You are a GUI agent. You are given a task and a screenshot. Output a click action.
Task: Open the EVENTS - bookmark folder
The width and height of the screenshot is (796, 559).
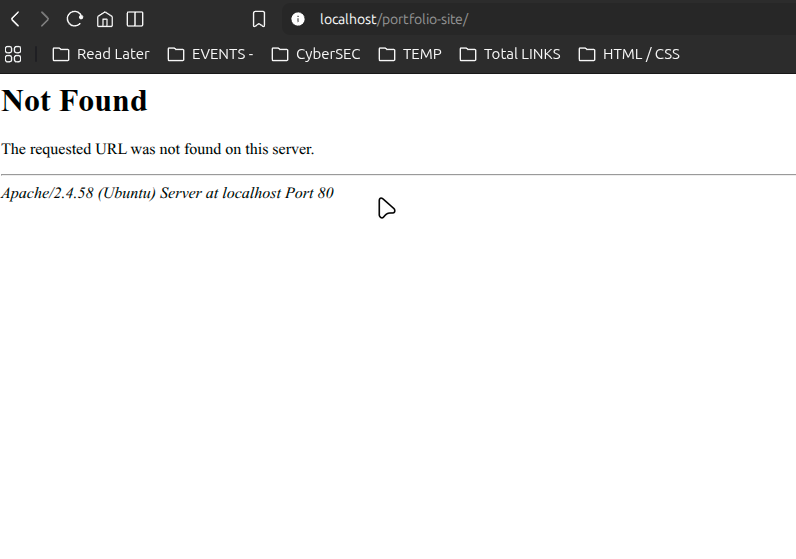tap(210, 54)
